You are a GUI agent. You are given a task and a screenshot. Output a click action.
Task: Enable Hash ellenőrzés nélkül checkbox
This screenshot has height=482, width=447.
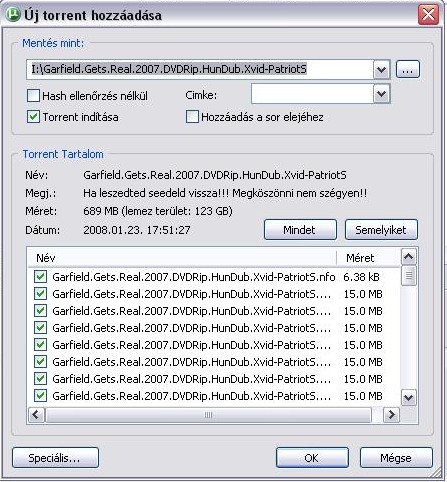pyautogui.click(x=33, y=96)
